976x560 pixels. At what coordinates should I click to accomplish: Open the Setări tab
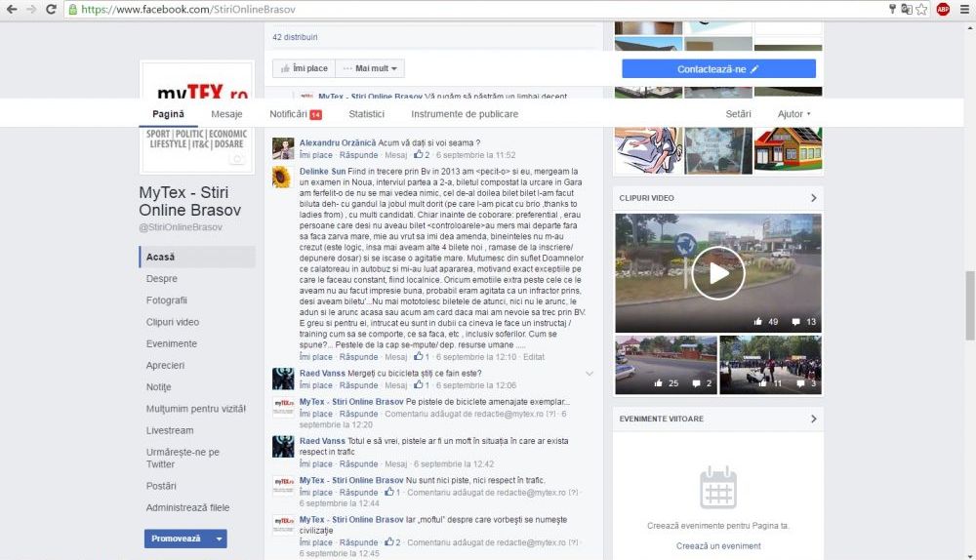pyautogui.click(x=738, y=114)
